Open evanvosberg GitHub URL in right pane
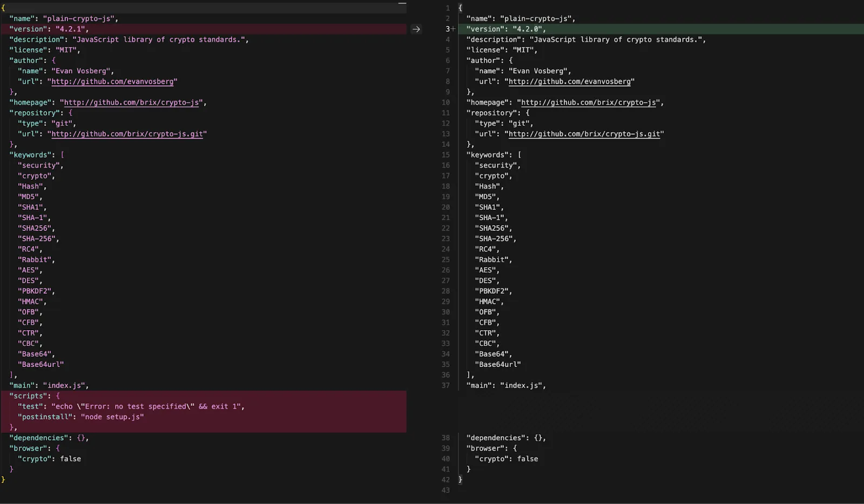 tap(569, 81)
